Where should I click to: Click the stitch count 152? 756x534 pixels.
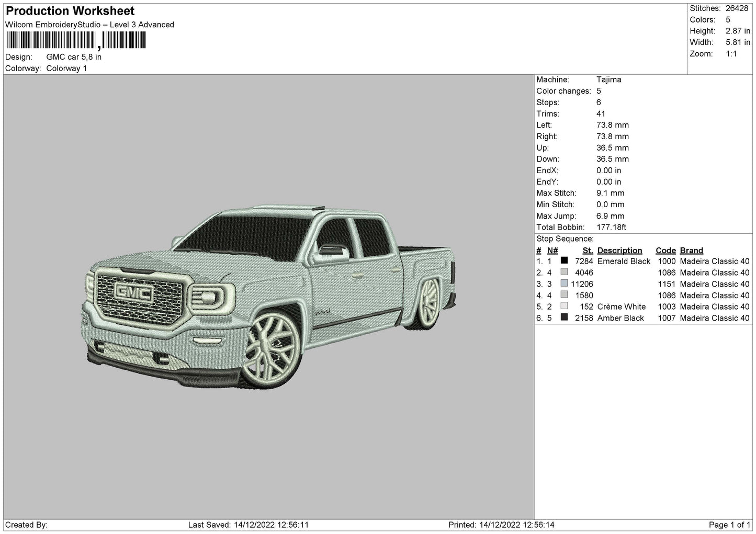click(x=586, y=306)
